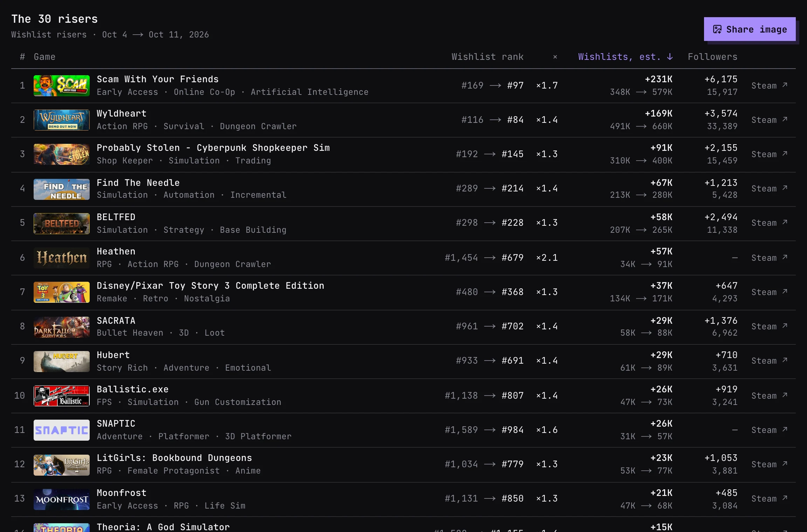Click the SNAPTIC logo thumbnail

[x=62, y=430]
